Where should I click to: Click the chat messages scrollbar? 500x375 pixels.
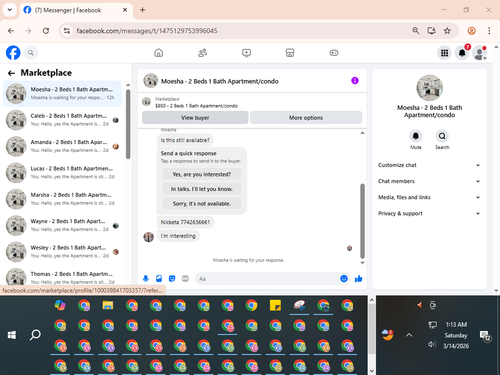(362, 221)
